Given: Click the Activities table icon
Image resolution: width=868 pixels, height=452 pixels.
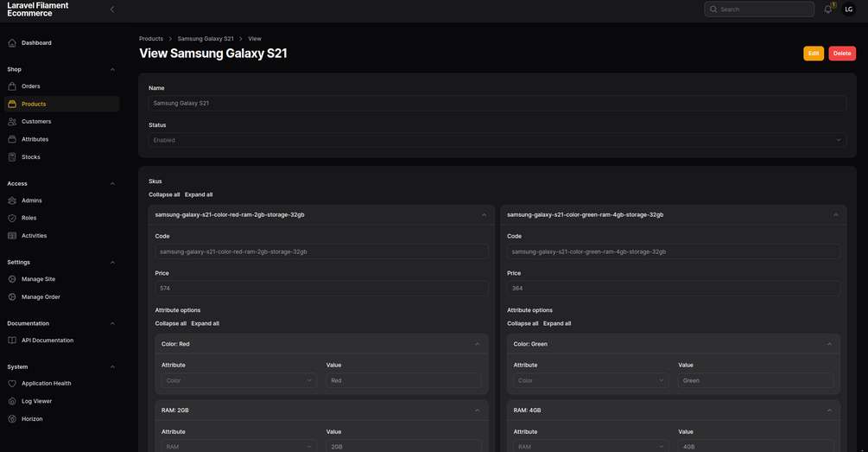Looking at the screenshot, I should [12, 236].
